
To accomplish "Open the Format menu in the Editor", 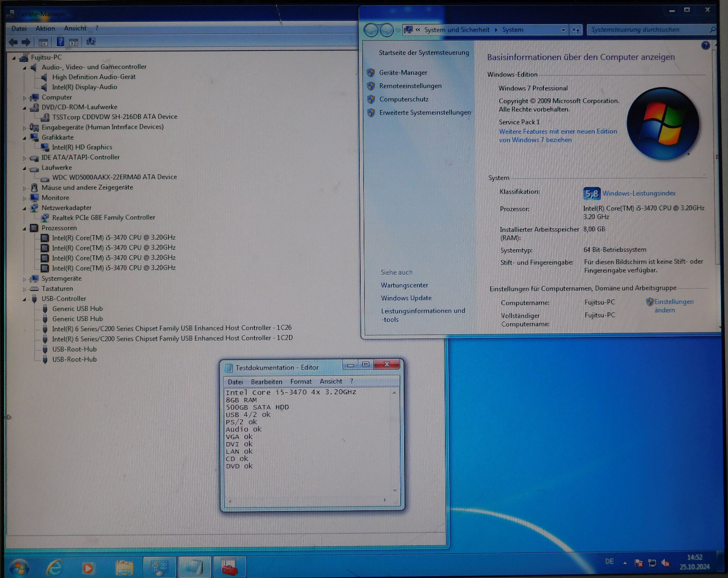I will click(x=301, y=382).
